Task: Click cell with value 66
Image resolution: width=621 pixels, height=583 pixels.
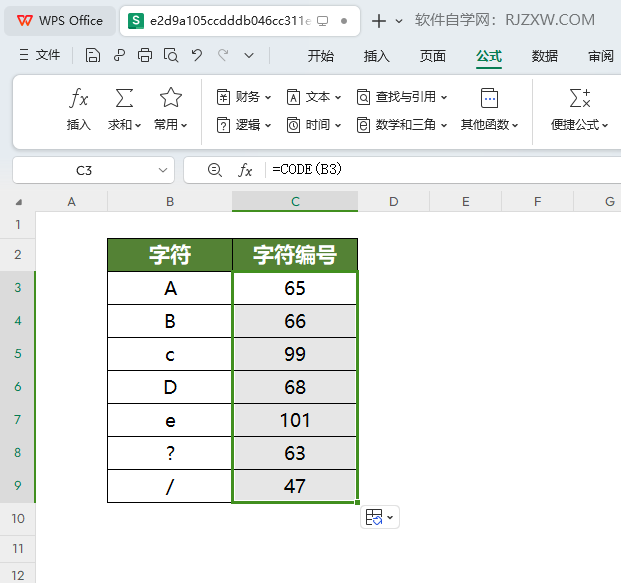Action: tap(295, 321)
